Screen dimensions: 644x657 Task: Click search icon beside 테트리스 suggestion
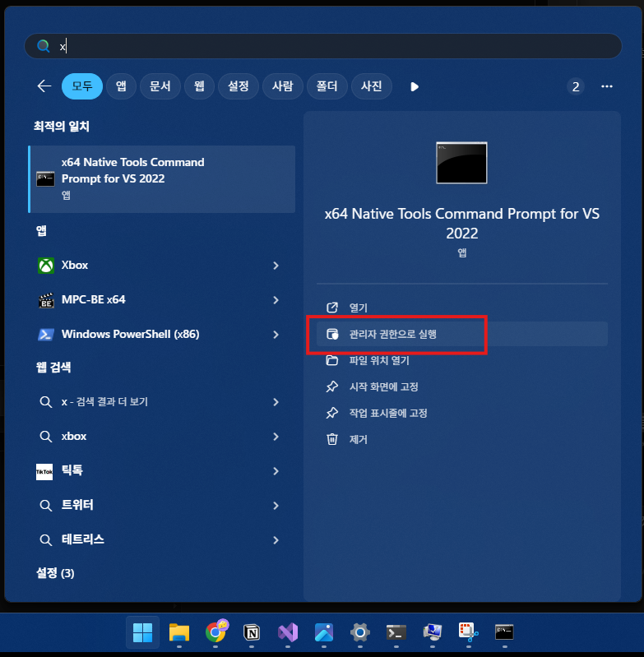click(x=45, y=539)
